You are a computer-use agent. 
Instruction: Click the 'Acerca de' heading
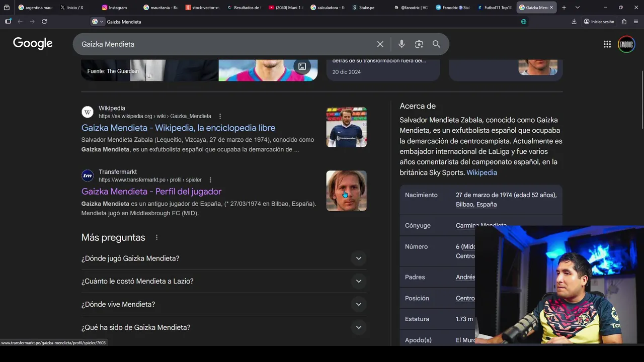point(418,106)
